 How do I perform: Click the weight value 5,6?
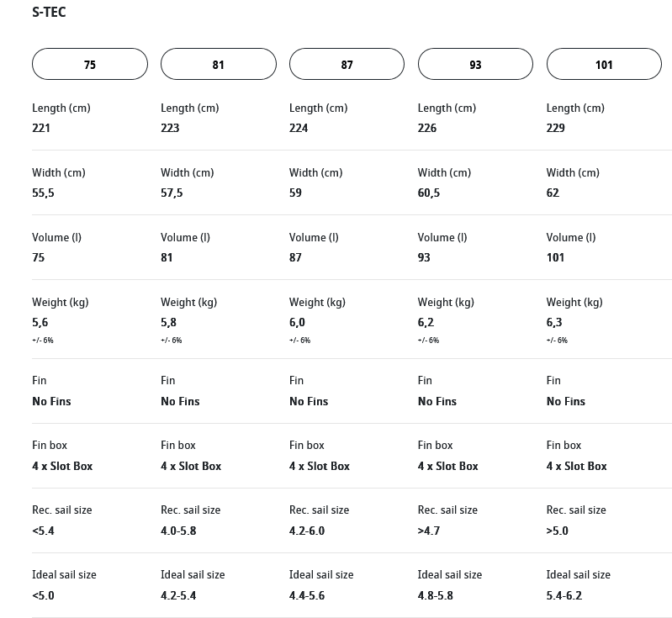click(x=40, y=322)
